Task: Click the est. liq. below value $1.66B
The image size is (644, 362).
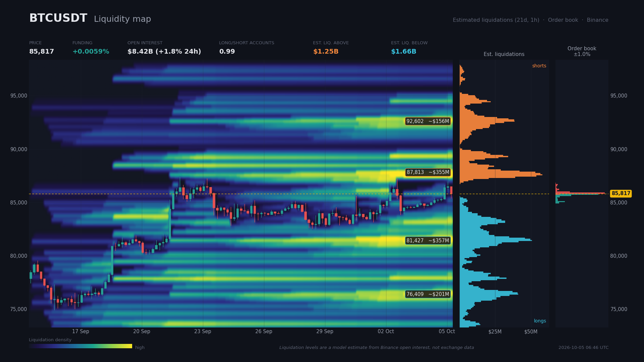Action: pos(404,51)
